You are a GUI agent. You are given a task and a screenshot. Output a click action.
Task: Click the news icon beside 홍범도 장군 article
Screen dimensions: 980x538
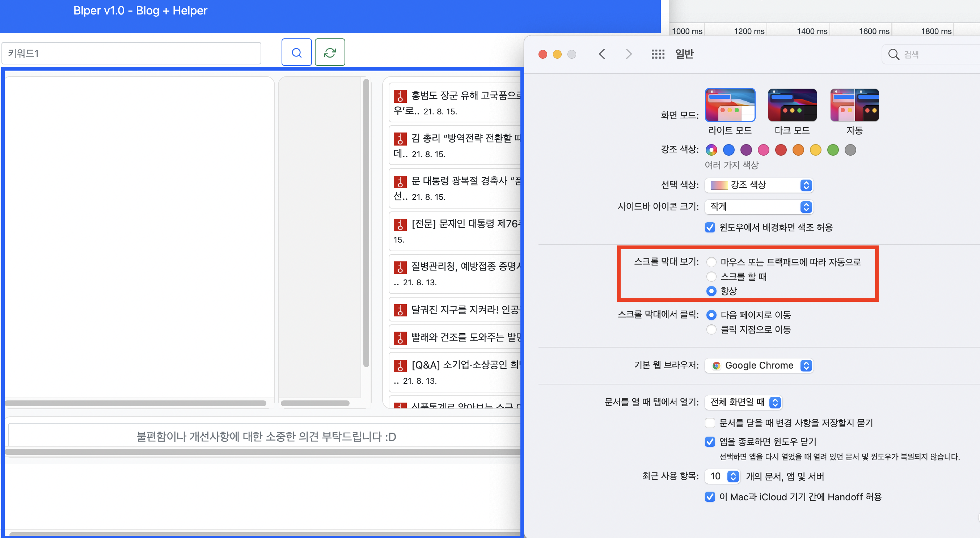pyautogui.click(x=400, y=96)
